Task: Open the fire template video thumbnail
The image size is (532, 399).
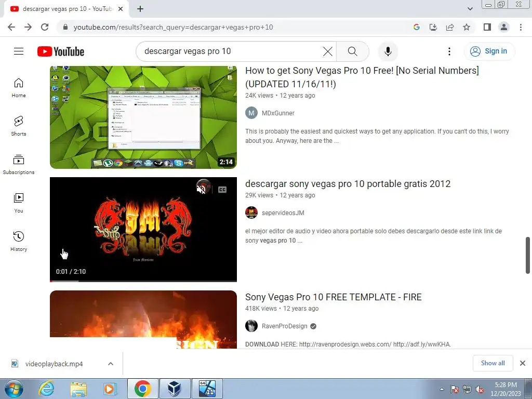Action: (x=143, y=320)
